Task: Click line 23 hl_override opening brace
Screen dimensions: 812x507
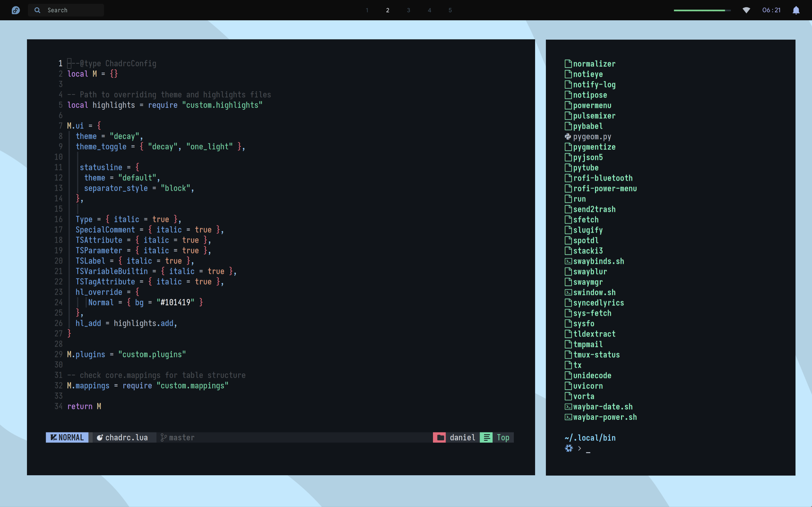Action: 137,292
